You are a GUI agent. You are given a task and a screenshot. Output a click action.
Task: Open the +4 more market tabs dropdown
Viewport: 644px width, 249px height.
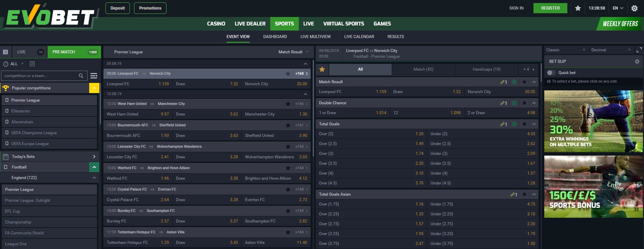[528, 69]
